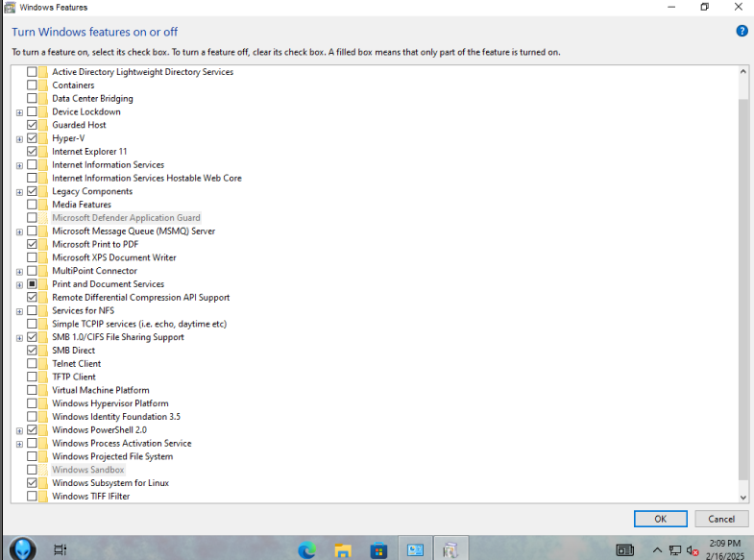Expand Windows Process Activation Service node
Screen dimensions: 754x560
click(x=19, y=444)
